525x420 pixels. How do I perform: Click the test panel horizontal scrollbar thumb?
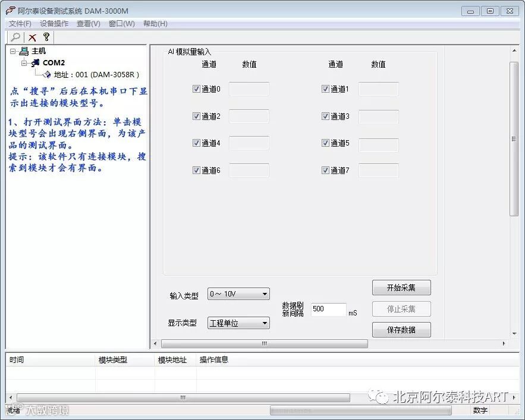pyautogui.click(x=265, y=344)
